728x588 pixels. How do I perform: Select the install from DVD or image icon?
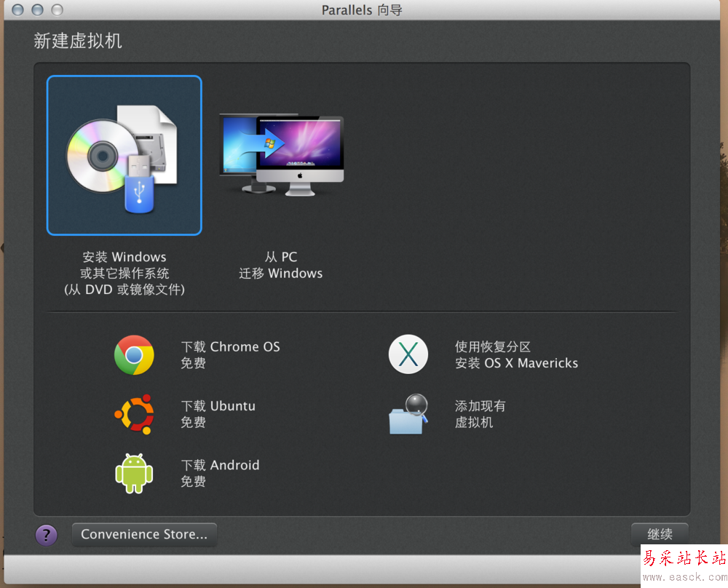pyautogui.click(x=124, y=156)
